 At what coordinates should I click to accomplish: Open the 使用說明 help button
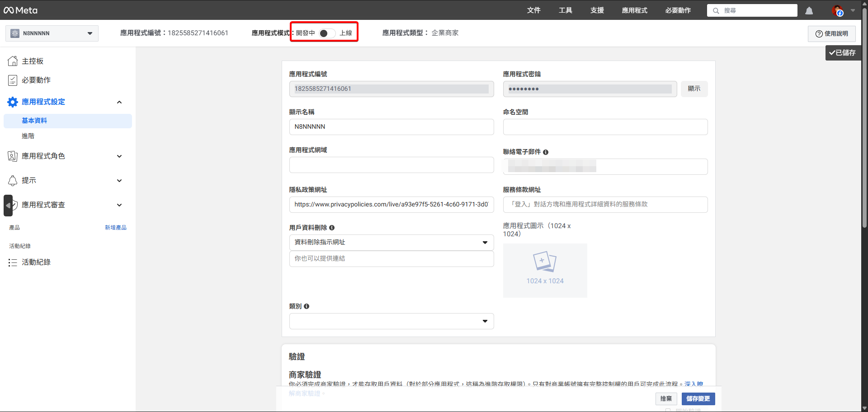831,33
